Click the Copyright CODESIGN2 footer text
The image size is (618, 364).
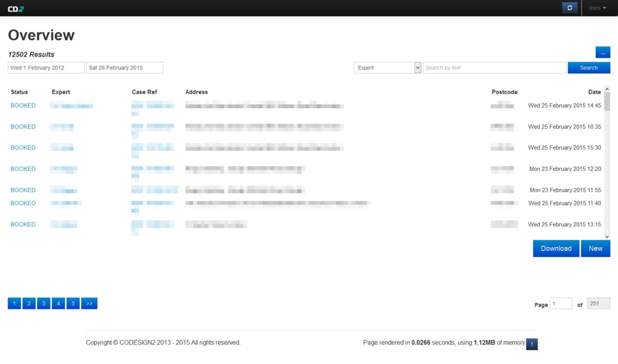pos(163,343)
